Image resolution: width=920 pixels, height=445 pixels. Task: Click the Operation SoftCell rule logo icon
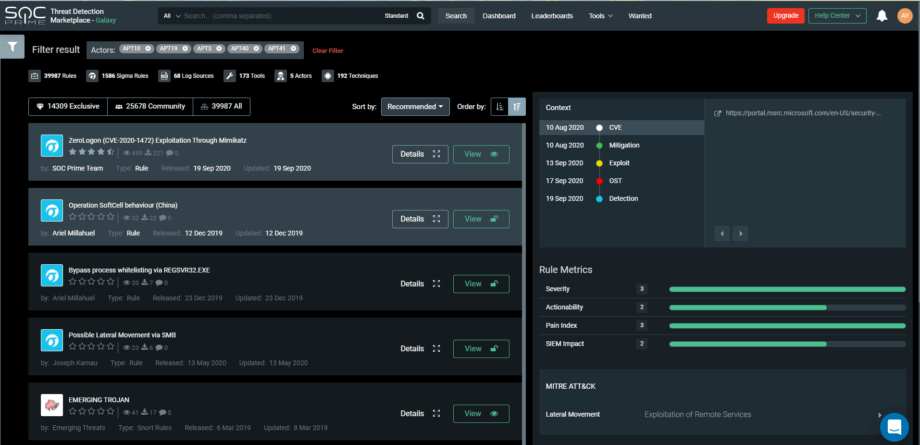pyautogui.click(x=52, y=210)
